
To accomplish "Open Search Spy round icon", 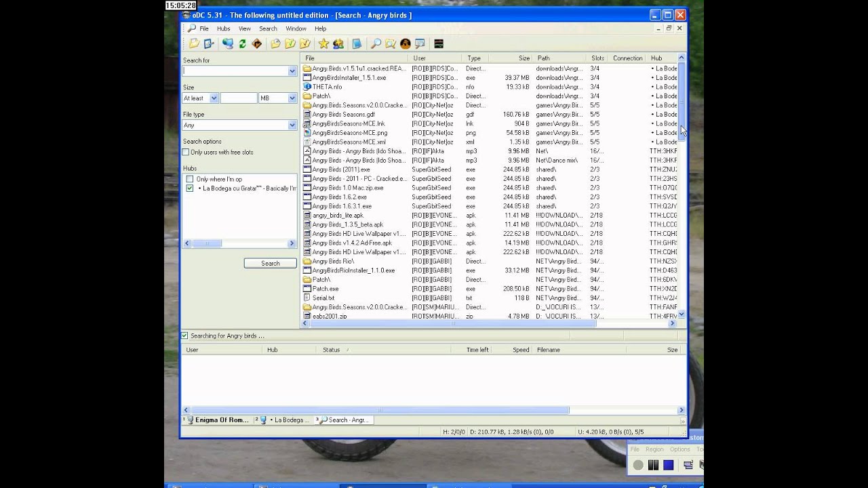I will click(x=405, y=43).
